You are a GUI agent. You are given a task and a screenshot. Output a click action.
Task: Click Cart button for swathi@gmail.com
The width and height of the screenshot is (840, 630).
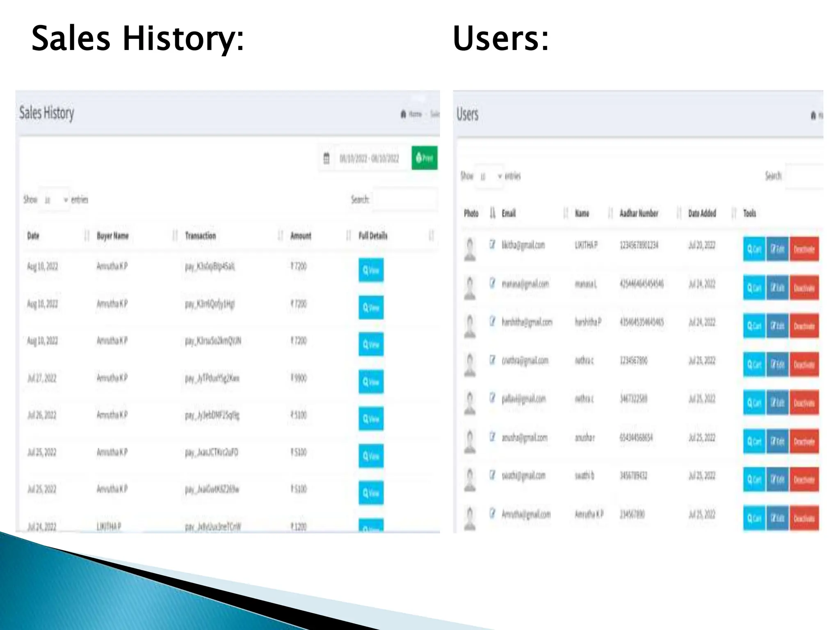click(754, 479)
